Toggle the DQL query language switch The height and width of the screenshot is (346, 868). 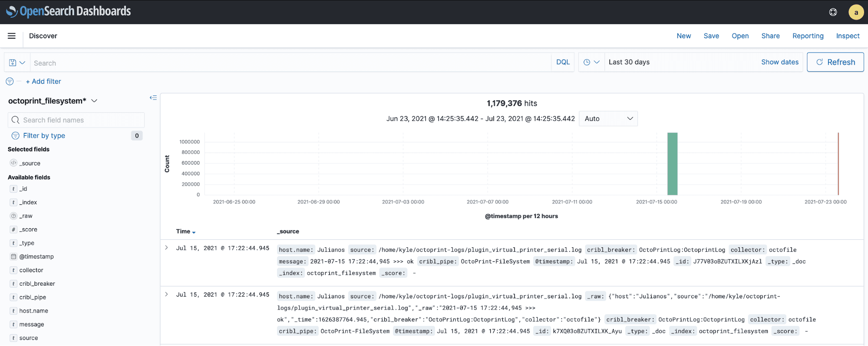(563, 62)
